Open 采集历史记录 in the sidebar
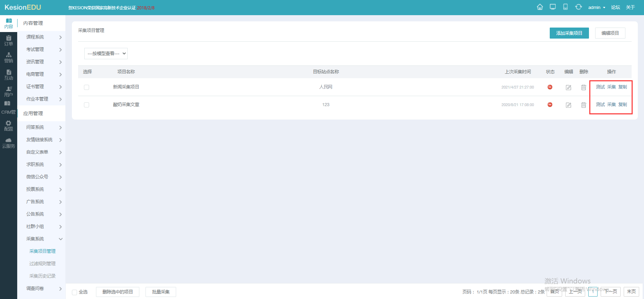This screenshot has width=644, height=299. pos(42,276)
